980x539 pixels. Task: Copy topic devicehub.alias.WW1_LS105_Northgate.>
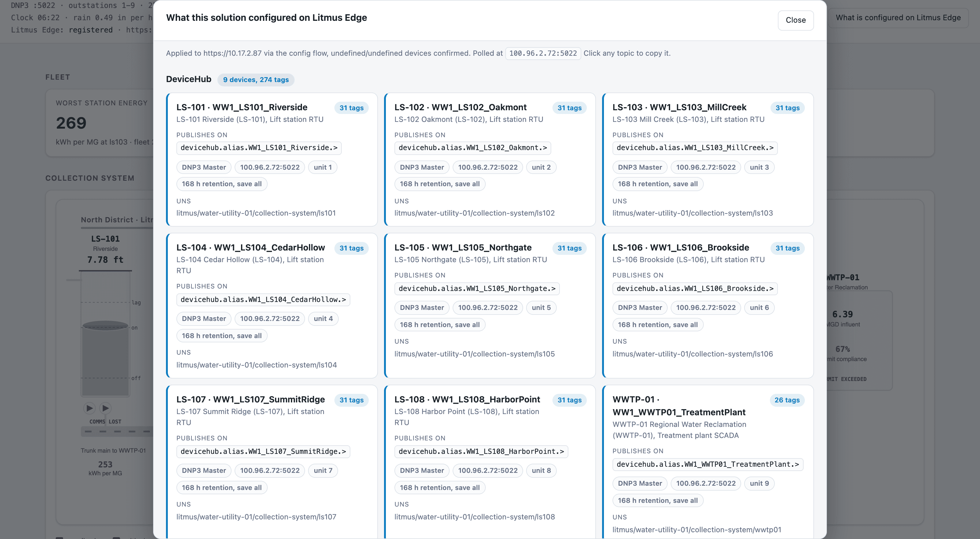click(x=477, y=288)
